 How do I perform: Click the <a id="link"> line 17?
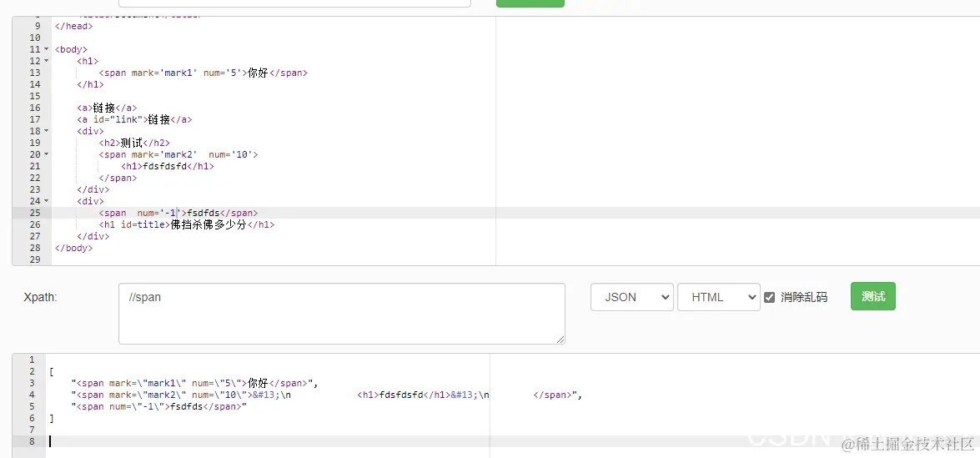(x=134, y=119)
